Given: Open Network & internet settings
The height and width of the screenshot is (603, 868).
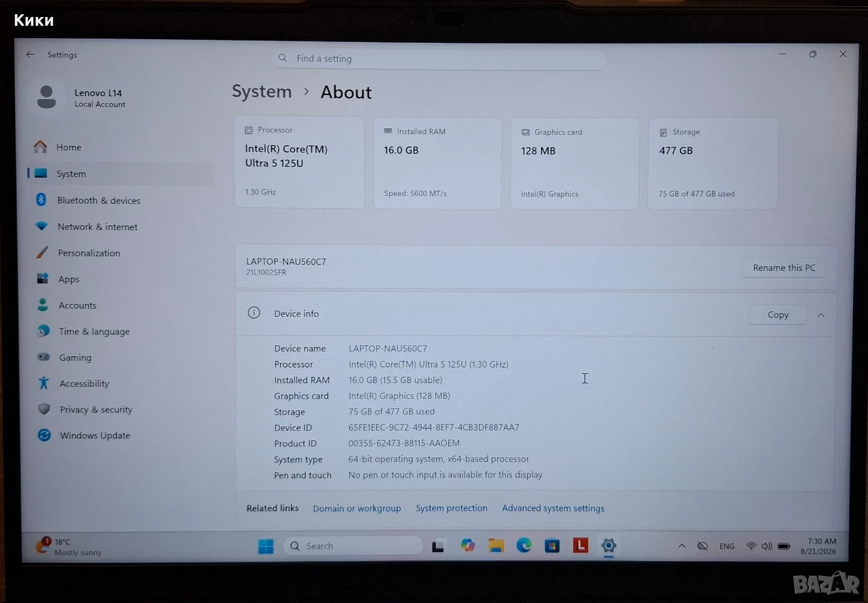Looking at the screenshot, I should pyautogui.click(x=121, y=227).
